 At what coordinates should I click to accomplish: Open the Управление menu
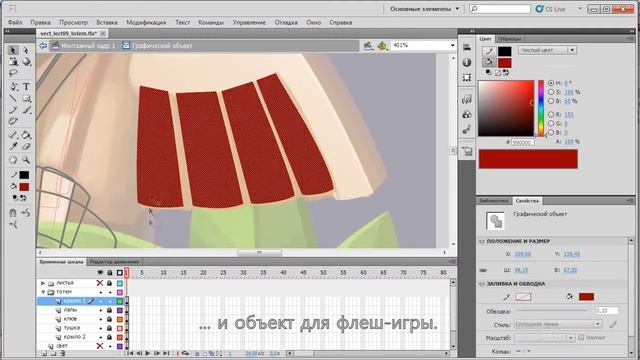click(249, 22)
